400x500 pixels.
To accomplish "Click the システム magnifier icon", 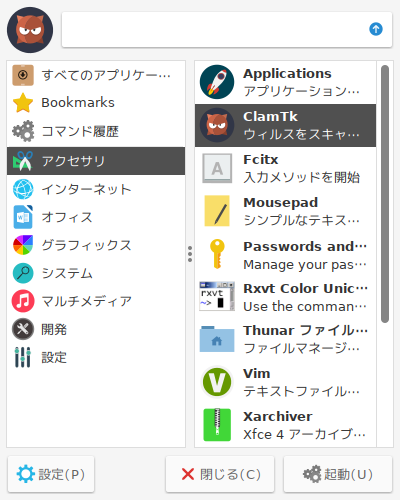I will pos(23,273).
